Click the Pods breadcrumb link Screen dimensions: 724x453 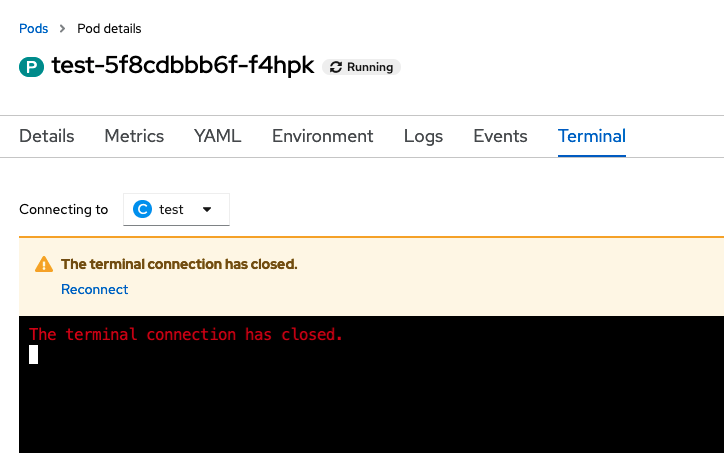pos(34,28)
